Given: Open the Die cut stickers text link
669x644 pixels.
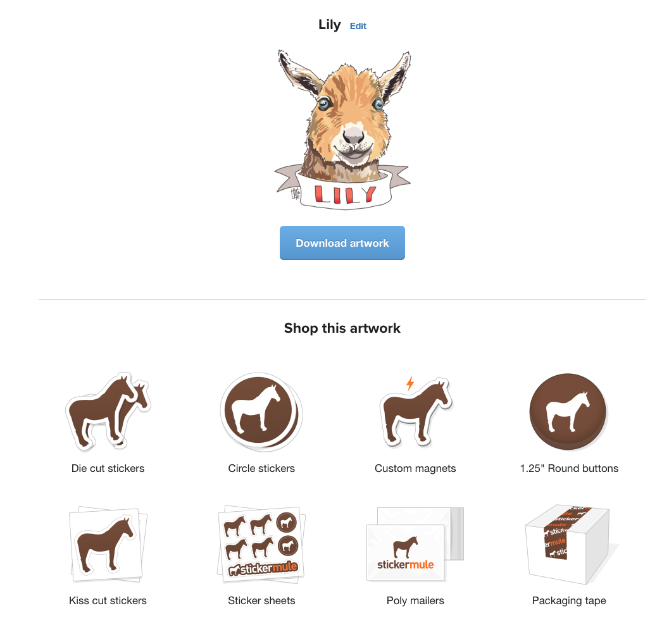Looking at the screenshot, I should pos(108,468).
